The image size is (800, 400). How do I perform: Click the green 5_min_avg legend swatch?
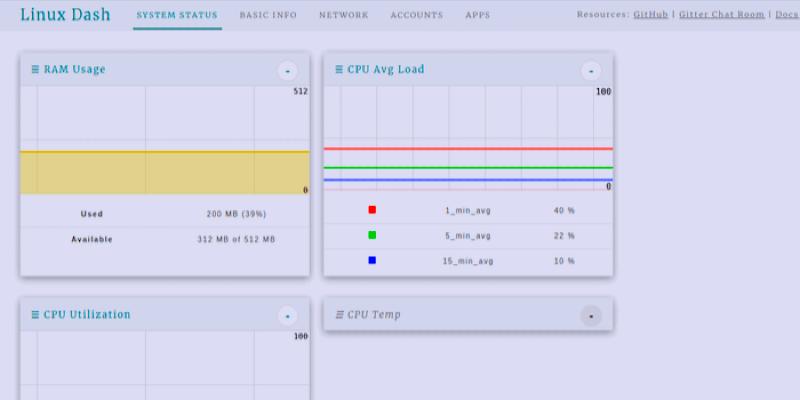click(x=372, y=235)
